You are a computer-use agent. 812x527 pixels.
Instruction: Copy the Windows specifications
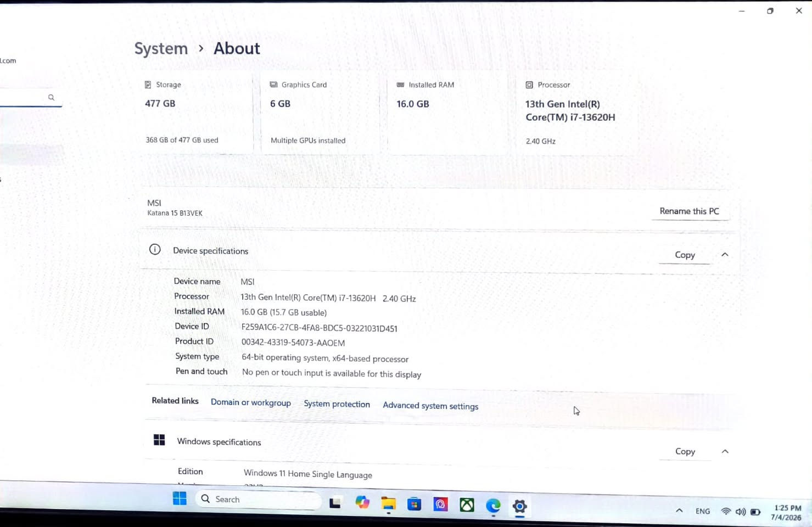(x=685, y=451)
